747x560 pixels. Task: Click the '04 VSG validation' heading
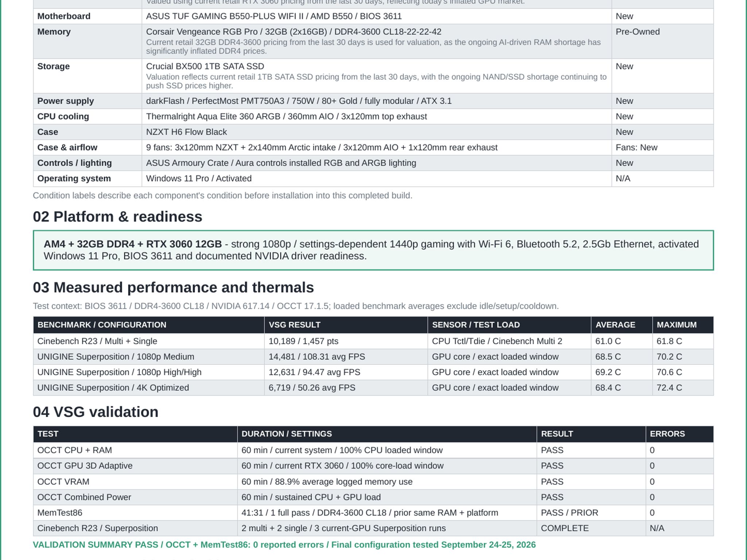tap(96, 412)
